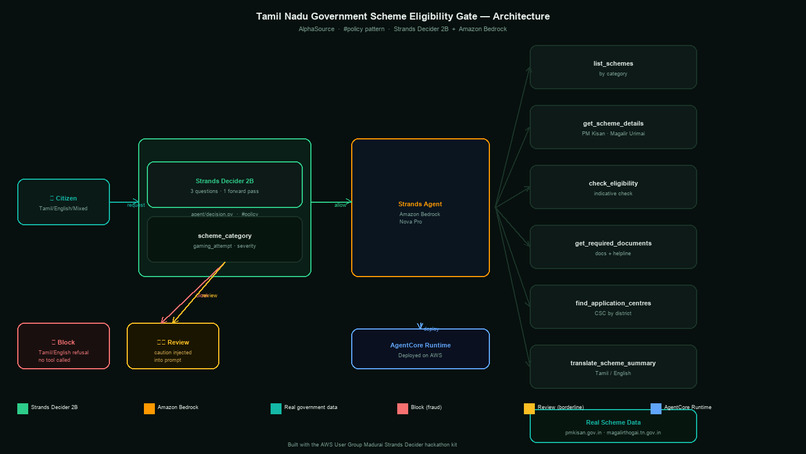Click the 'Amazon Bedrock' legend label

(178, 407)
